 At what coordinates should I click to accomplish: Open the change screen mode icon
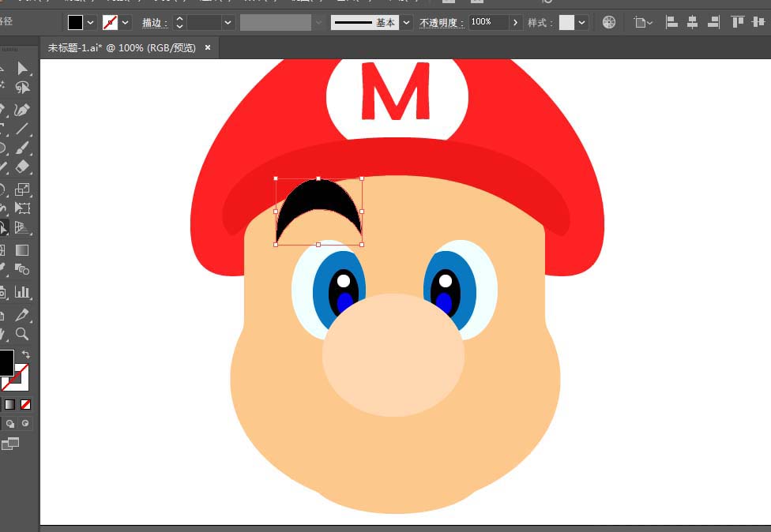pyautogui.click(x=9, y=444)
